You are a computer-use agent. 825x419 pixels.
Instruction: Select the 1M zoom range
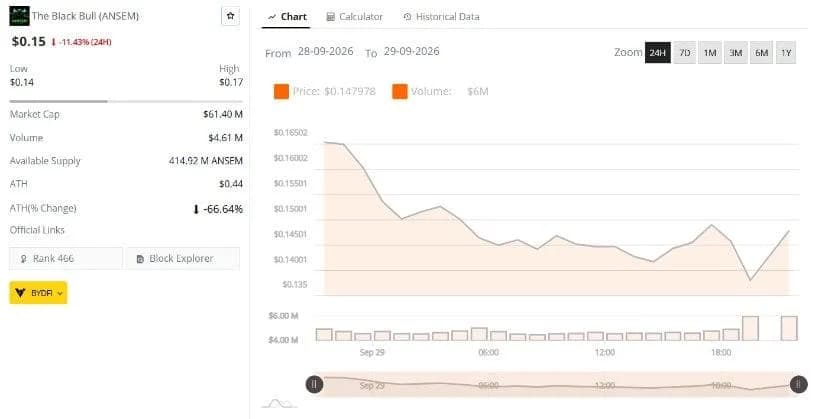pos(710,53)
